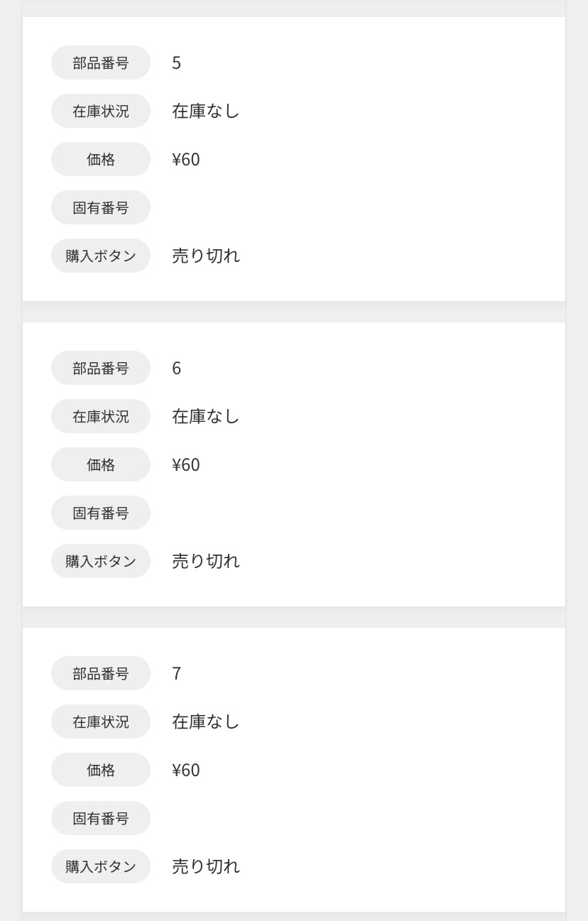
Task: Click the 固有番号 label in part 6 card
Action: point(101,513)
